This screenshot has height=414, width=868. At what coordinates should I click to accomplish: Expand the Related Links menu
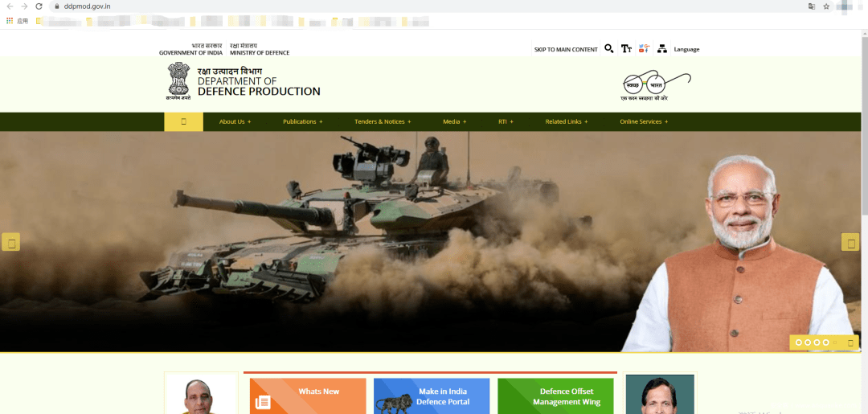[567, 121]
